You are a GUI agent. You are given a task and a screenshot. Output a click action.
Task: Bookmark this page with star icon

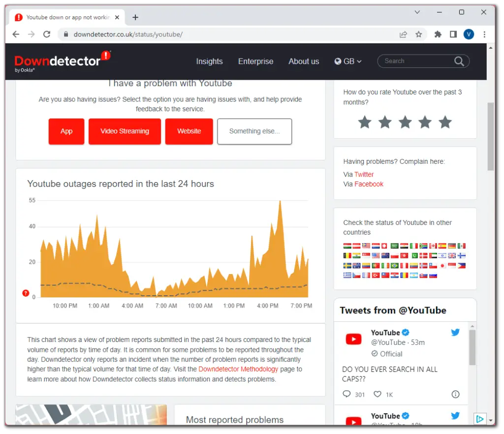coord(419,34)
